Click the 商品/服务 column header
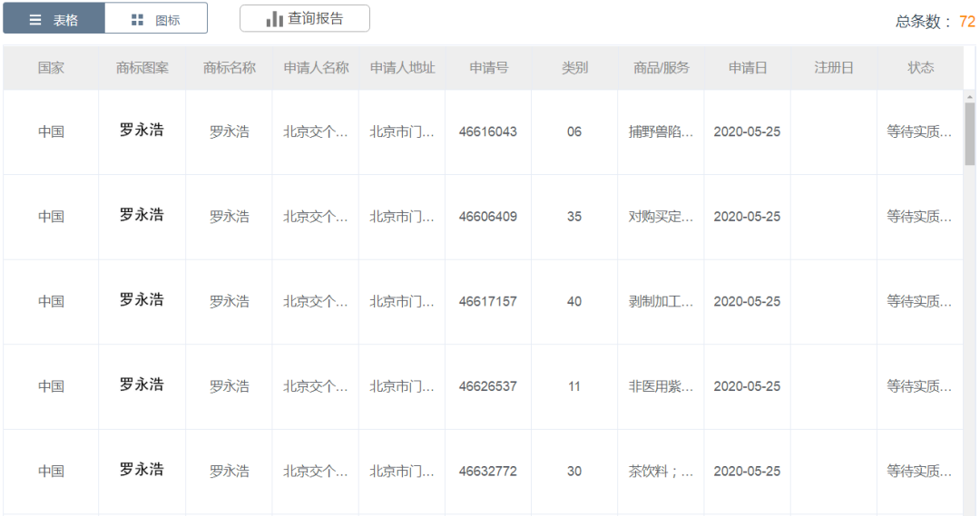 point(661,67)
